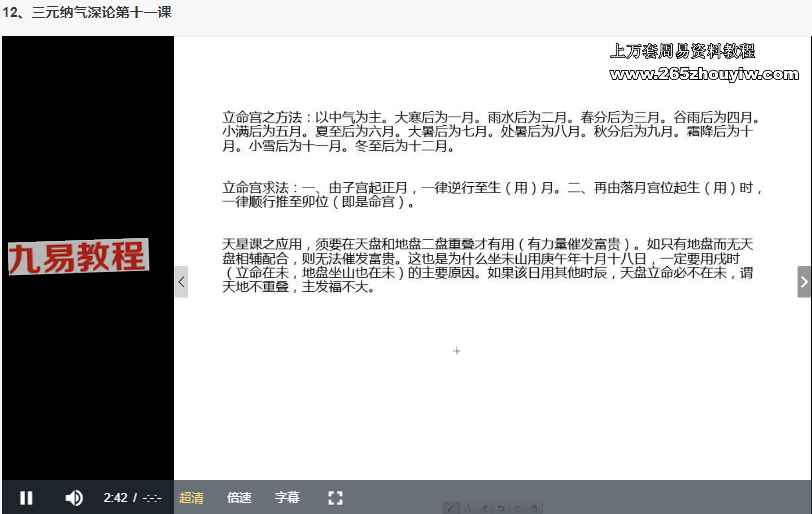
Task: Open the 字幕 subtitles options
Action: [287, 498]
